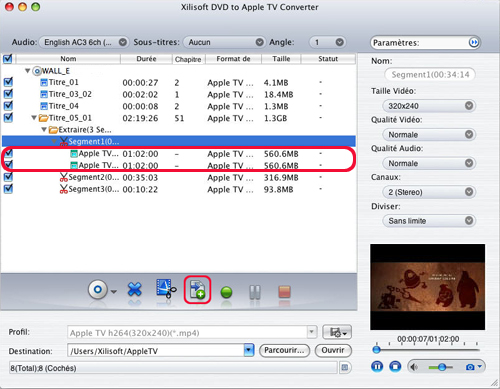Sort by the Durée column header
This screenshot has width=500, height=389.
[146, 59]
